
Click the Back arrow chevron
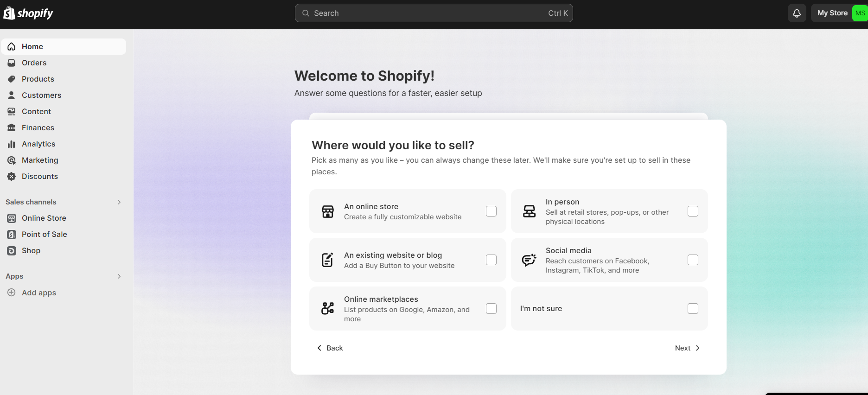[319, 348]
